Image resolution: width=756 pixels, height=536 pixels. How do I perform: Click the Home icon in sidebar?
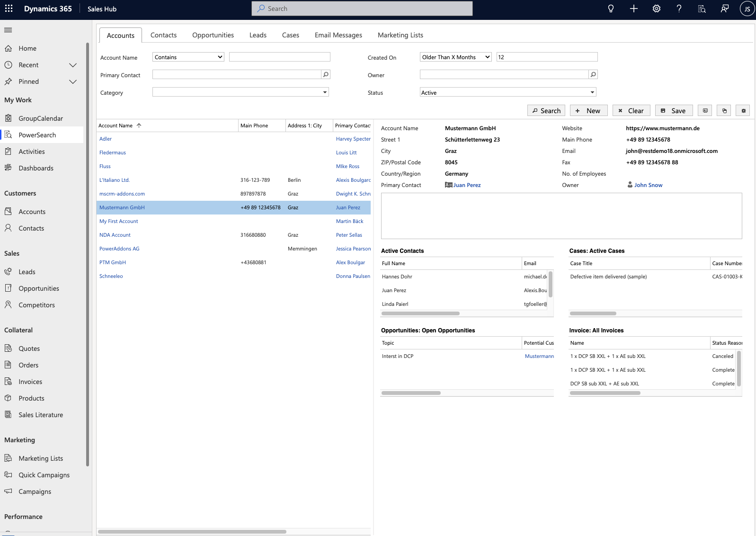tap(8, 48)
